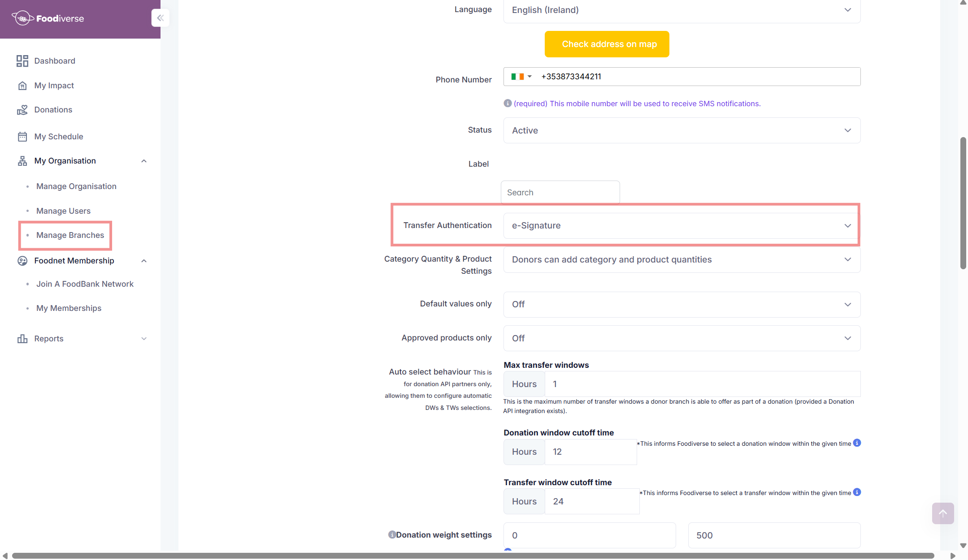The width and height of the screenshot is (968, 560).
Task: Click the Donations hand icon
Action: tap(22, 110)
